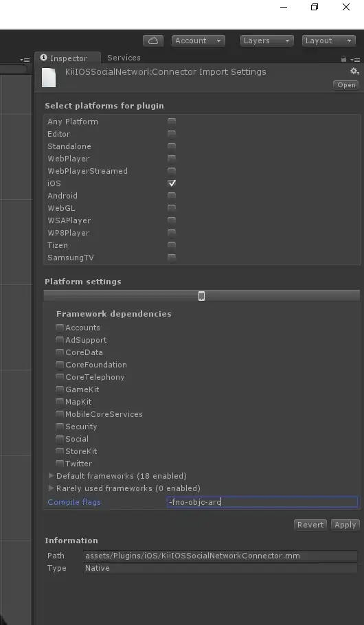Open the Account dropdown
This screenshot has height=625, width=364.
[198, 41]
